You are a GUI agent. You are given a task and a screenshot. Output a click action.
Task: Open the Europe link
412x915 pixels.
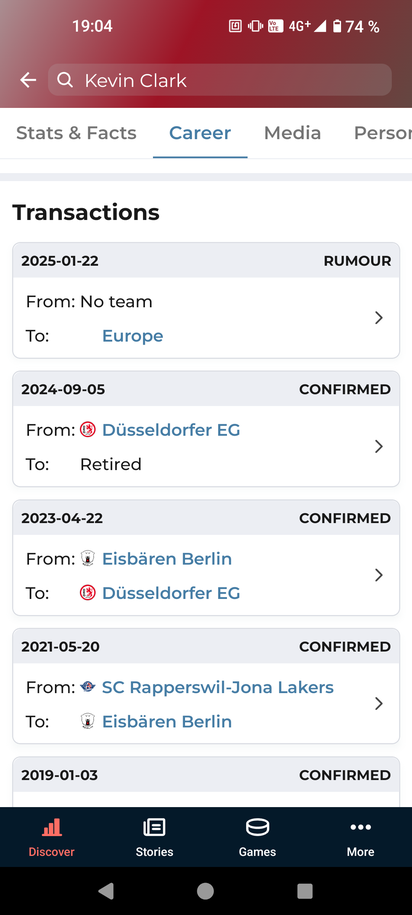pyautogui.click(x=132, y=336)
